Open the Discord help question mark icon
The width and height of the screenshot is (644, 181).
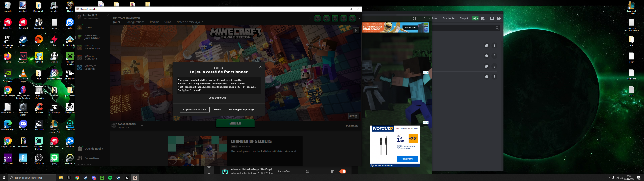(x=499, y=18)
